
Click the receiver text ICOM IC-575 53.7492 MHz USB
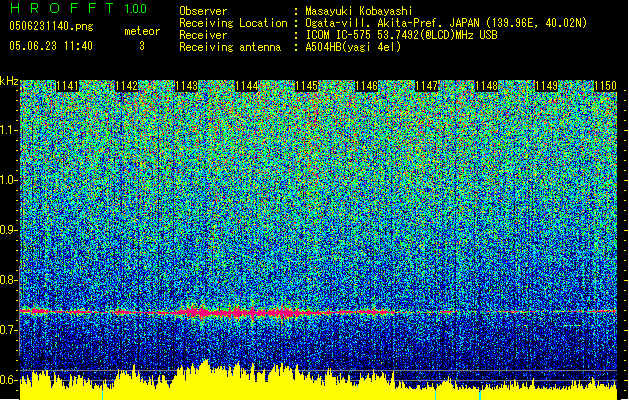coord(401,35)
